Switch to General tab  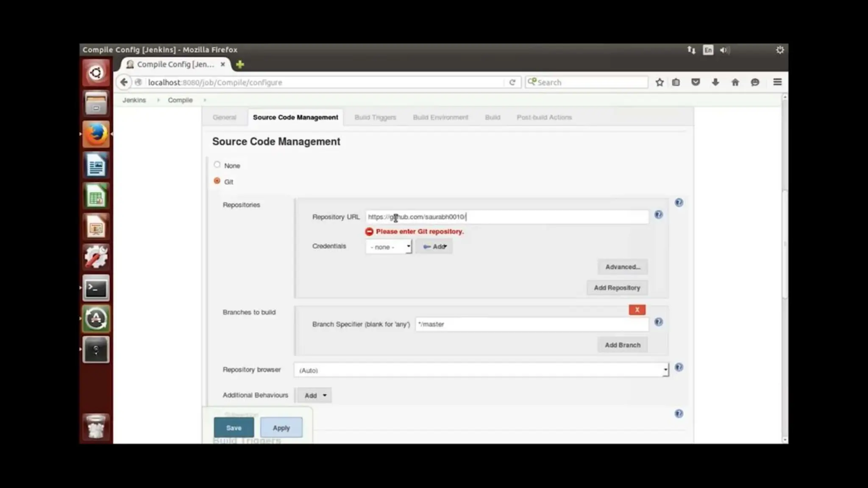(224, 117)
